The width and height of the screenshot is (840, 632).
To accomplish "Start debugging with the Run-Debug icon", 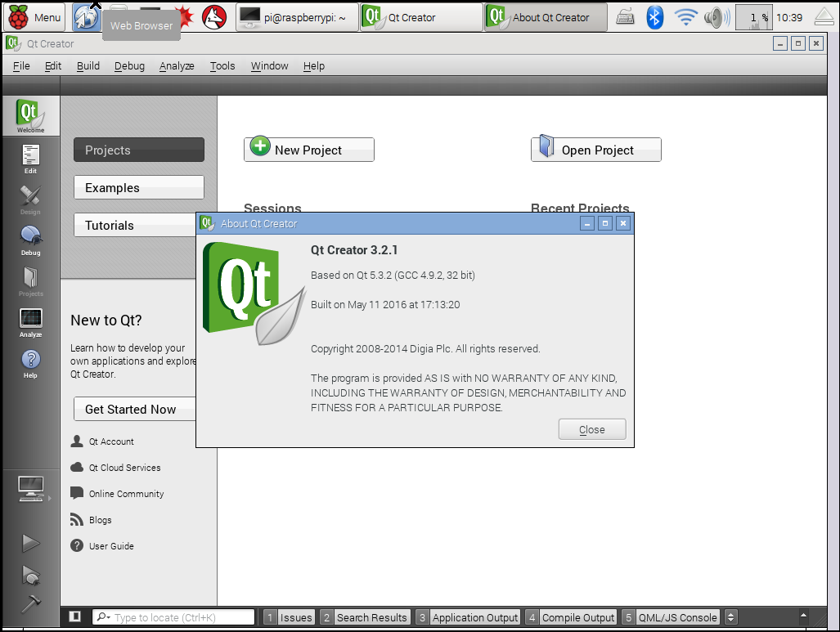I will pos(30,576).
